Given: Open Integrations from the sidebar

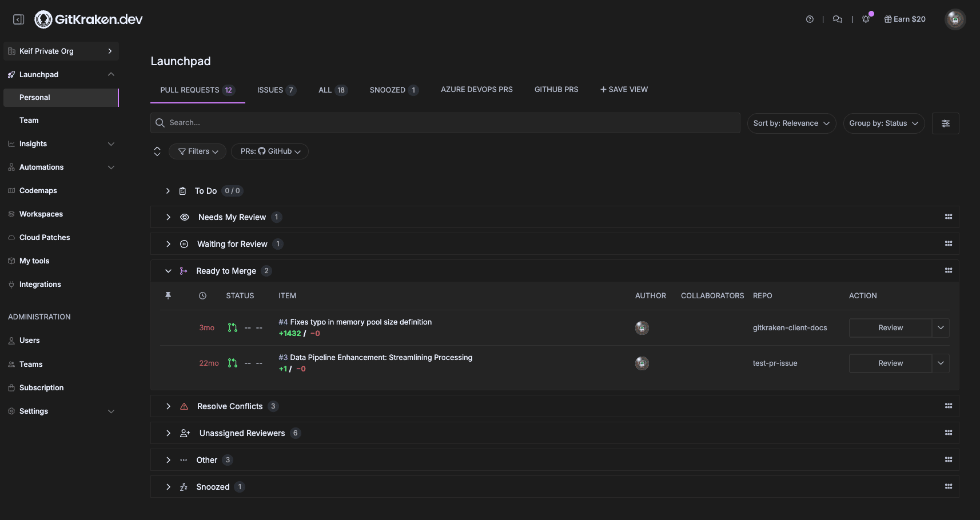Looking at the screenshot, I should [40, 284].
